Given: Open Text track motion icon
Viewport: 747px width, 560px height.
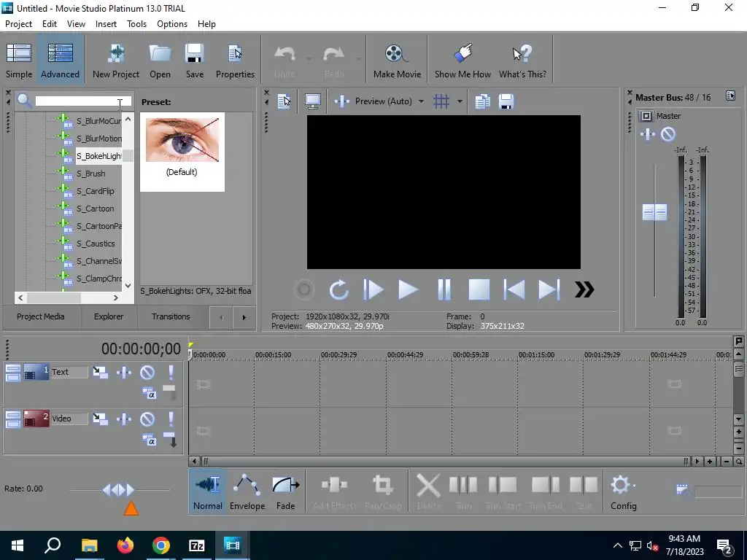Looking at the screenshot, I should point(100,372).
